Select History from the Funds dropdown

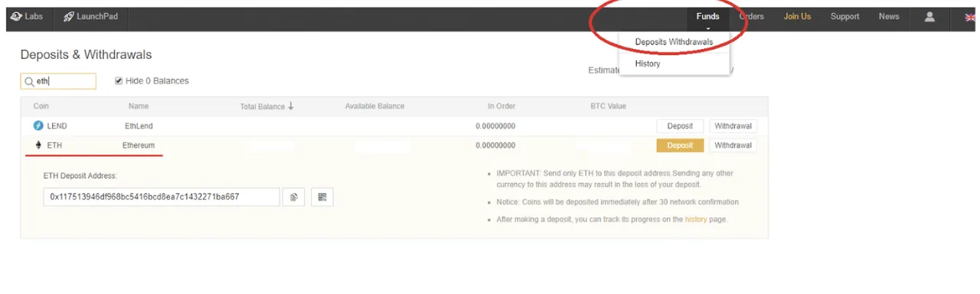[648, 64]
